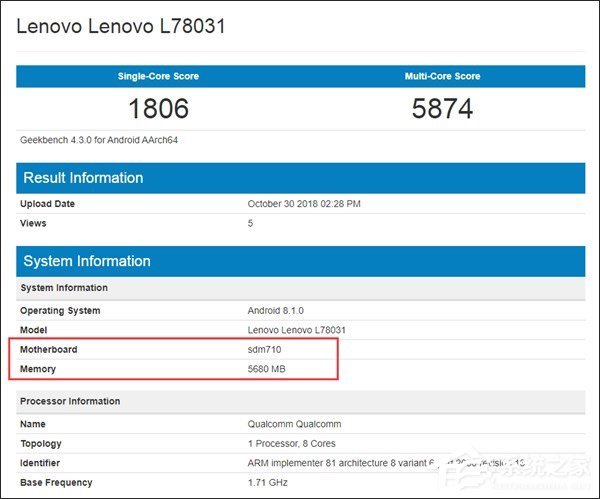Click the Views count 5
Image resolution: width=600 pixels, height=499 pixels.
point(250,223)
